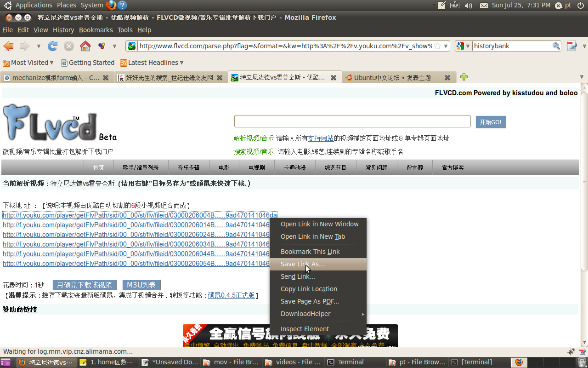Go back with the Firefox back arrow
Screen dimensions: 588x368
(8, 46)
